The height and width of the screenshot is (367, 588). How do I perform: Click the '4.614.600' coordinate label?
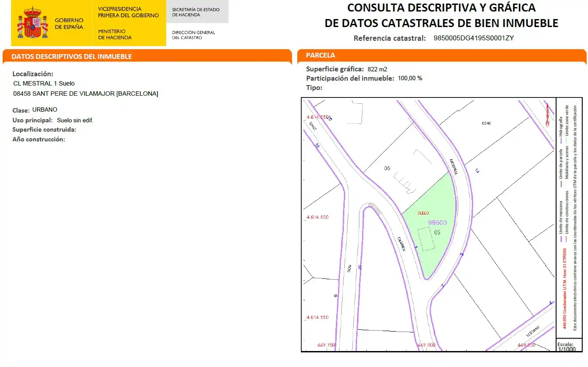tap(317, 217)
